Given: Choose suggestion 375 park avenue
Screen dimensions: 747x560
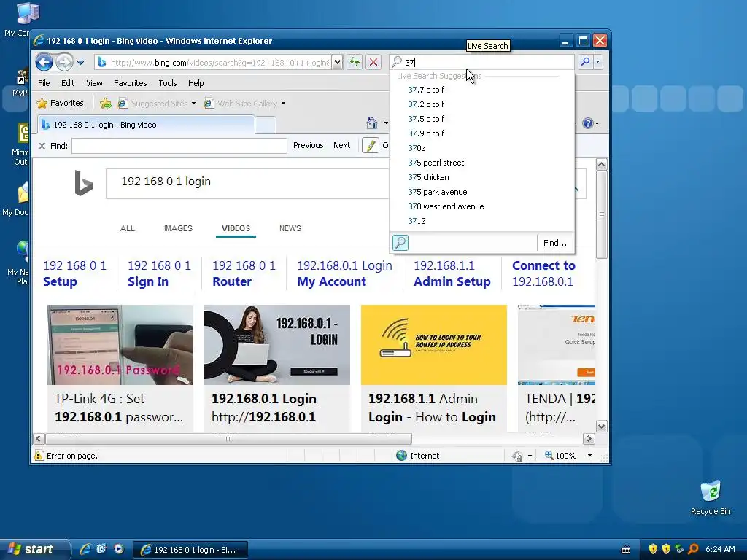Looking at the screenshot, I should (x=438, y=192).
